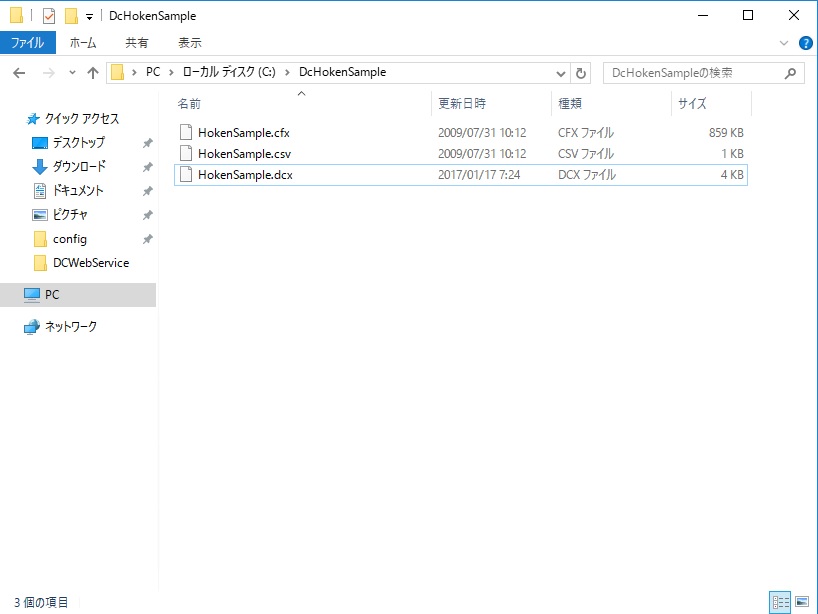The height and width of the screenshot is (614, 818).
Task: Click the New Folder quick access toolbar icon
Action: tap(71, 16)
